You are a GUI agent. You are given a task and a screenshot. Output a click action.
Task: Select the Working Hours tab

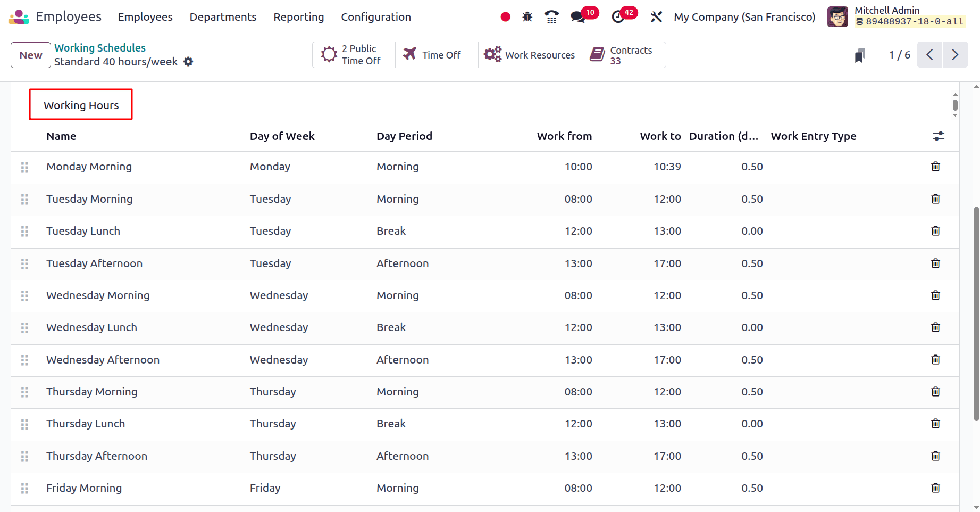[81, 105]
